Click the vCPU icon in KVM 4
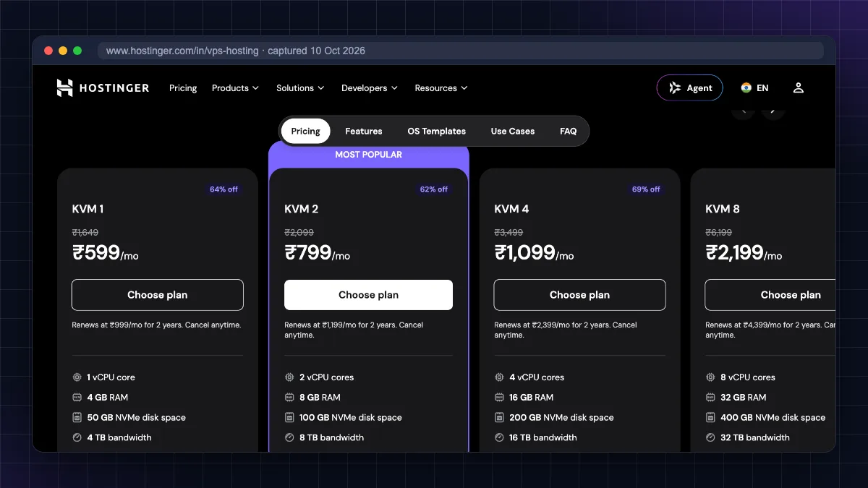 coord(500,377)
